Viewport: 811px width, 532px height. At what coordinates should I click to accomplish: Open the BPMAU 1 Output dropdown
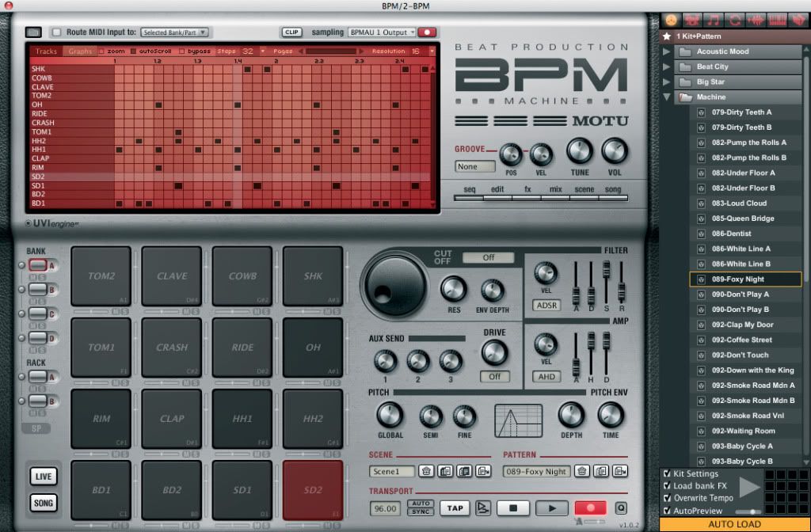tap(382, 32)
